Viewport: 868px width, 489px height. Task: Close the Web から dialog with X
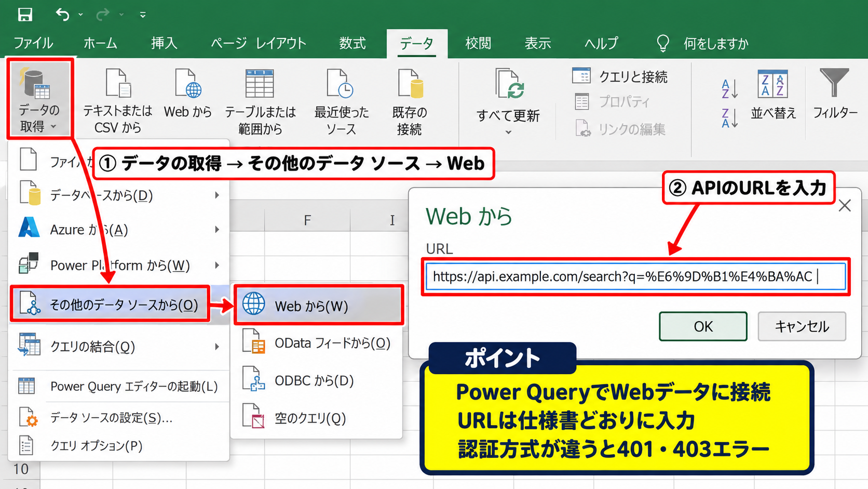tap(845, 206)
